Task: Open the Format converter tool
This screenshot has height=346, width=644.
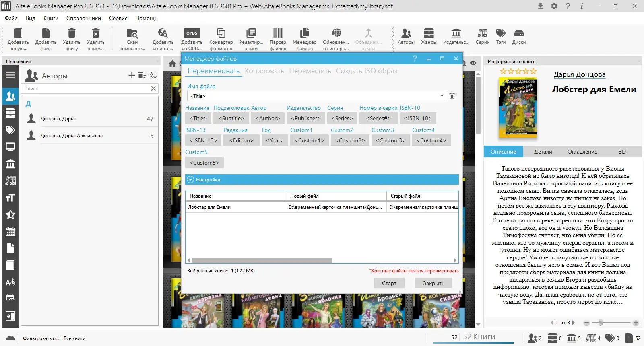Action: click(221, 33)
